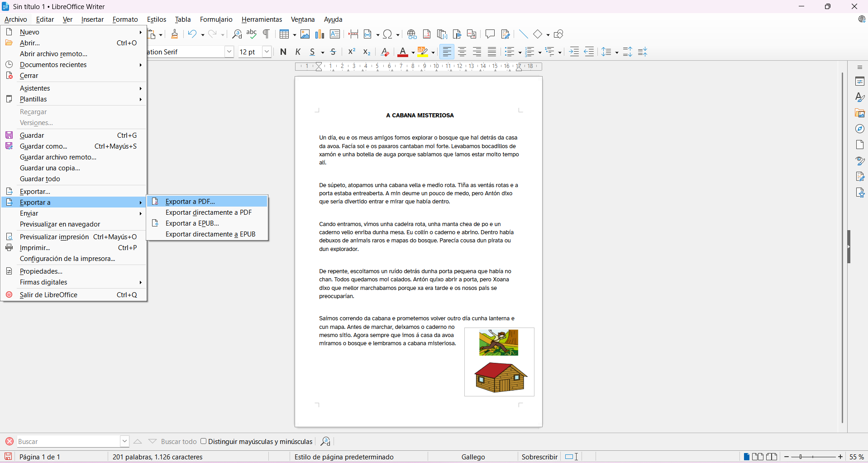Open the Navigator sidebar compass icon
This screenshot has height=463, width=868.
860,129
